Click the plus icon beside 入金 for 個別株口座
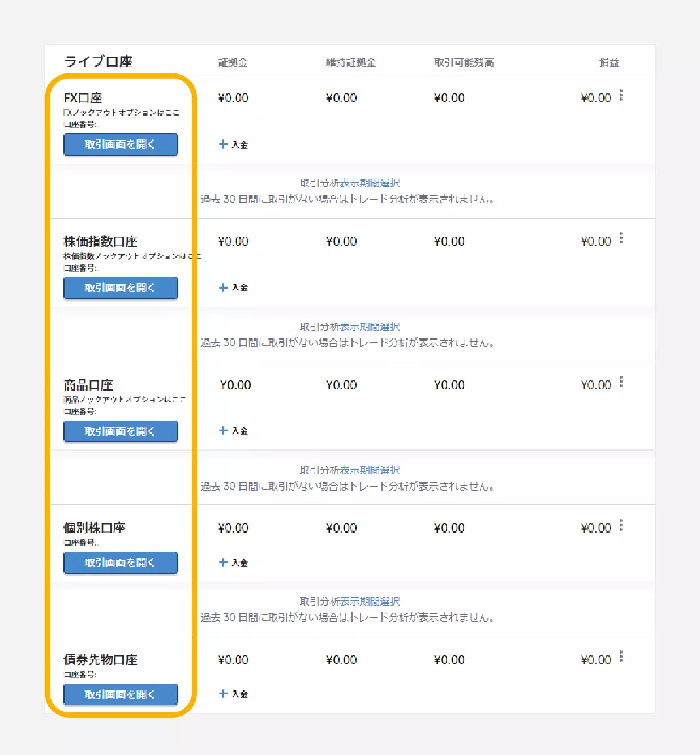Image resolution: width=700 pixels, height=755 pixels. pos(223,563)
